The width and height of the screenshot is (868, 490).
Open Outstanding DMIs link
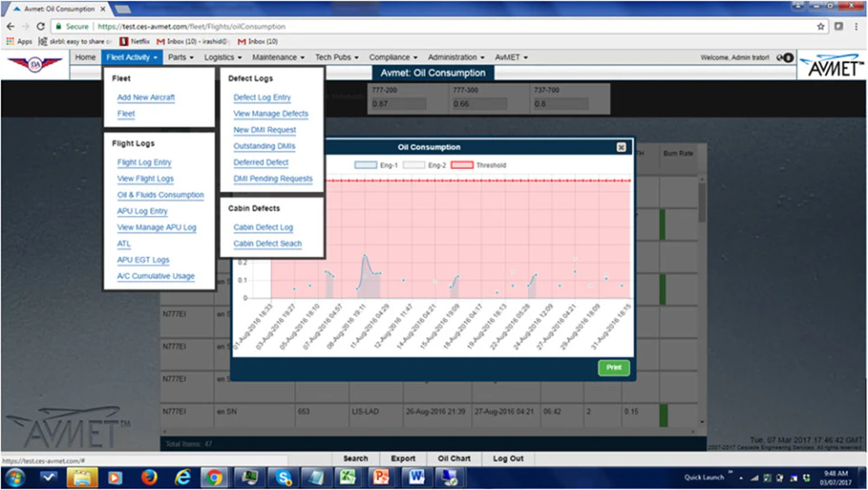click(x=264, y=146)
